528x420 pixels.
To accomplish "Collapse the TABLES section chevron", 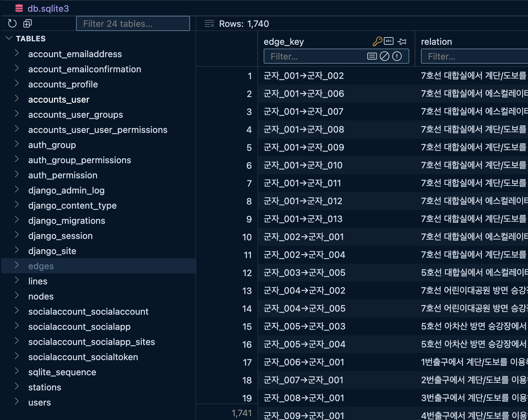I will [8, 38].
